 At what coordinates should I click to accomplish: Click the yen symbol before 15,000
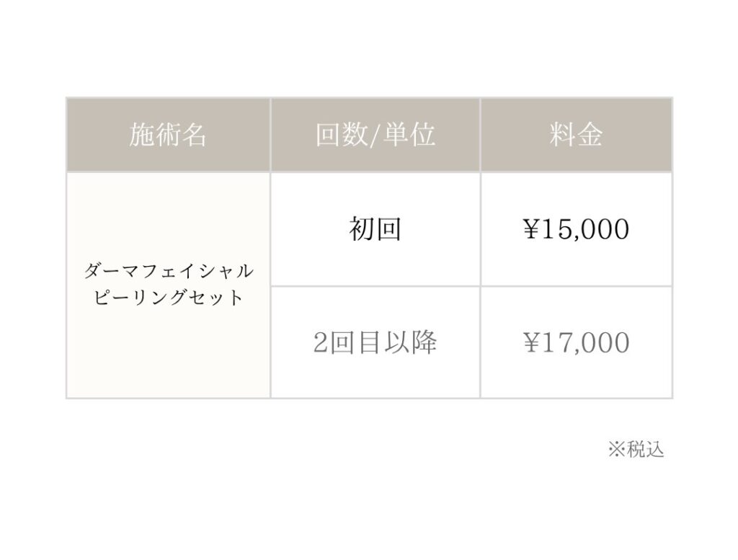tap(531, 229)
